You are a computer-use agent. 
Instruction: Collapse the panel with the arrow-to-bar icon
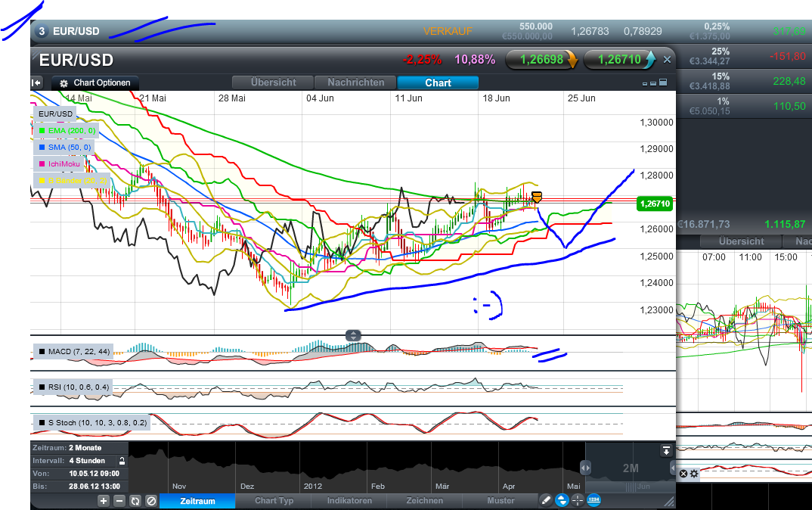coord(36,83)
